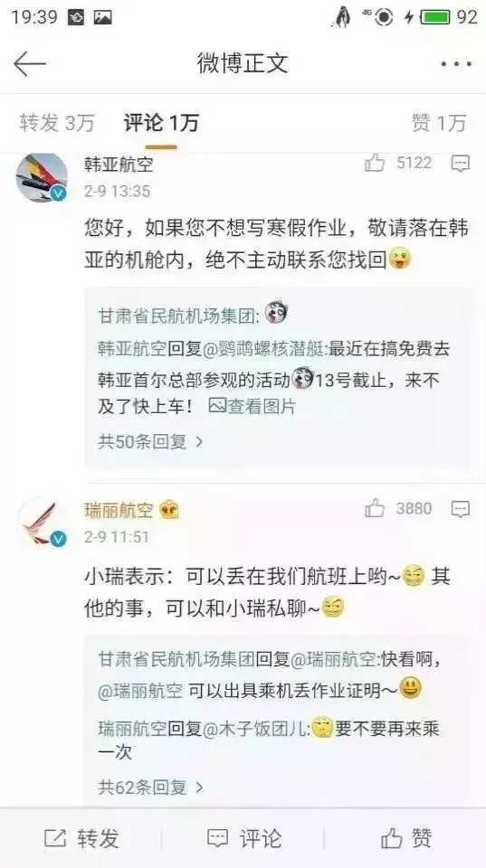Switch to the 评论 1万 tab

tap(161, 123)
